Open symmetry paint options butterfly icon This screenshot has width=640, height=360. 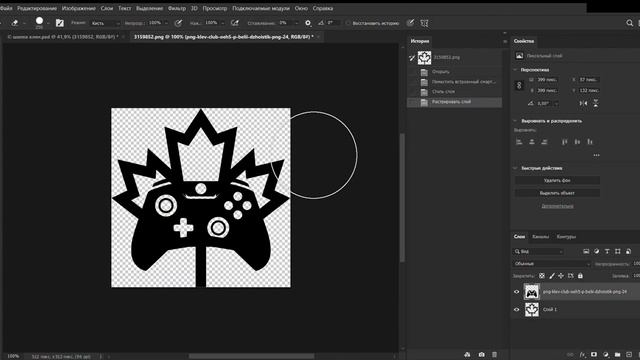[424, 23]
